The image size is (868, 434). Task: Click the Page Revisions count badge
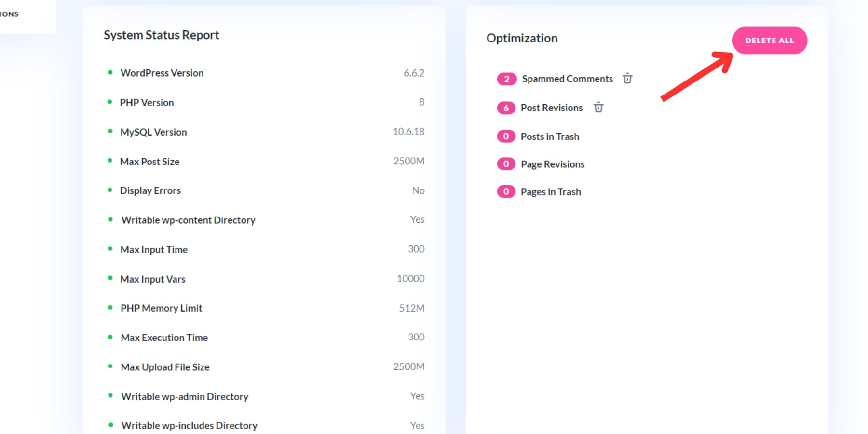tap(505, 163)
